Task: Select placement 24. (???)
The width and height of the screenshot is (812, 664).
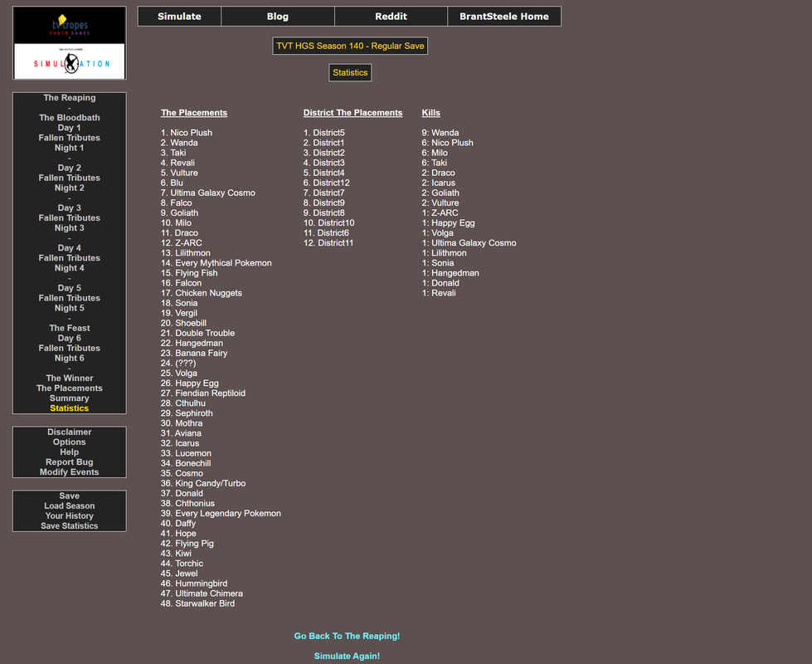Action: (x=178, y=363)
